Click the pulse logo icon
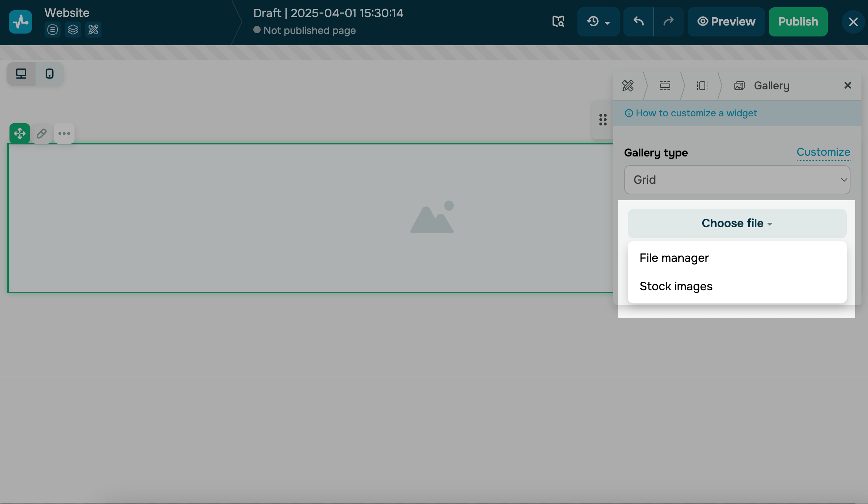The height and width of the screenshot is (504, 868). click(20, 22)
